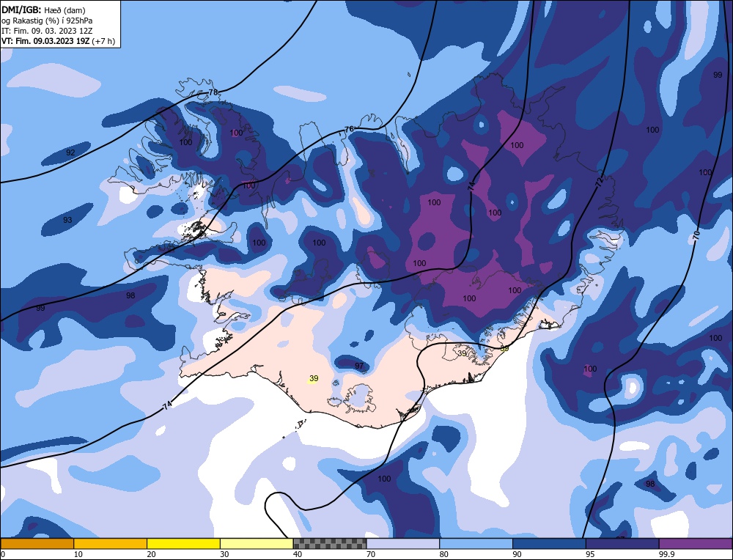Click the '93' humidity value label
Screen dimensions: 733x560
coord(67,220)
